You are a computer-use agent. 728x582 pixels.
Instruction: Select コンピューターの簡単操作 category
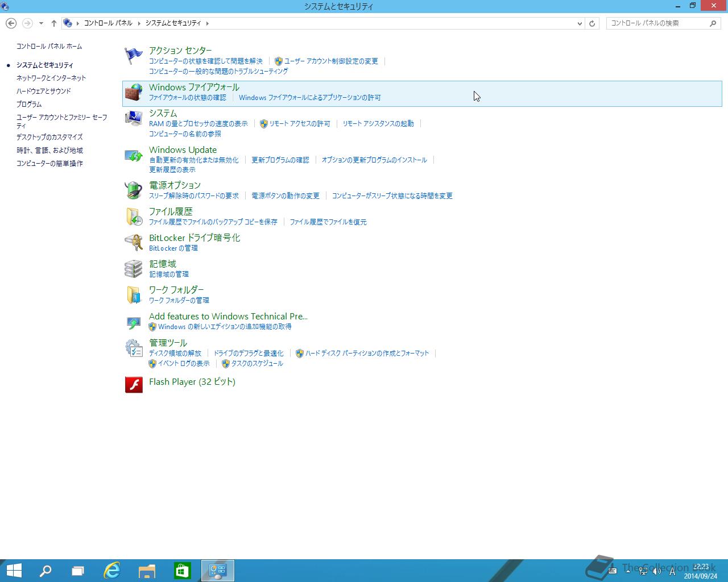click(x=49, y=163)
